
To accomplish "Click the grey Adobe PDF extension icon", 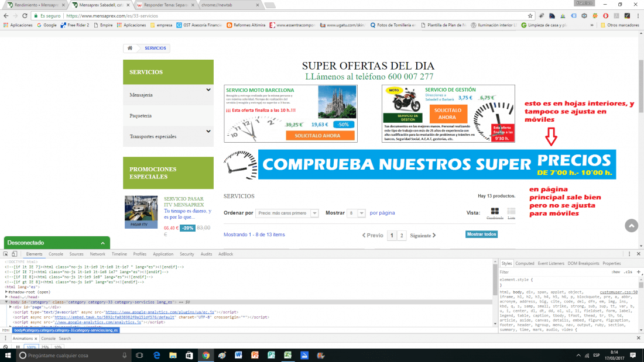I will pos(616,16).
